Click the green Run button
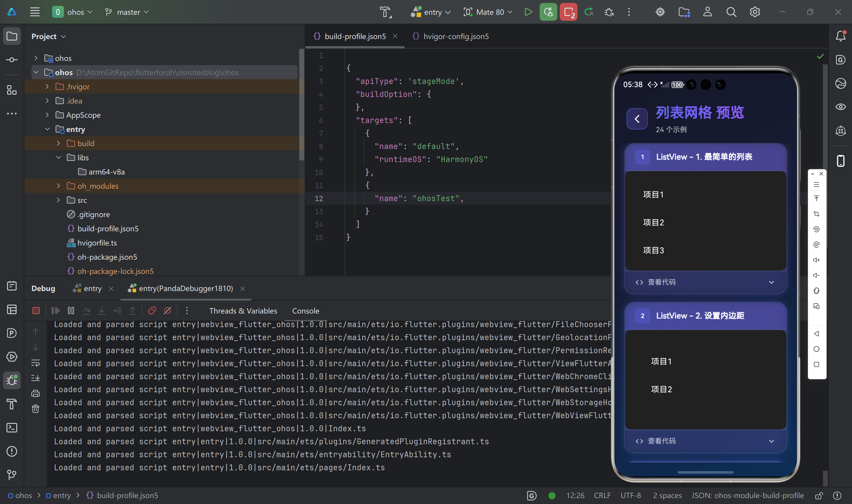This screenshot has width=852, height=504. 528,12
